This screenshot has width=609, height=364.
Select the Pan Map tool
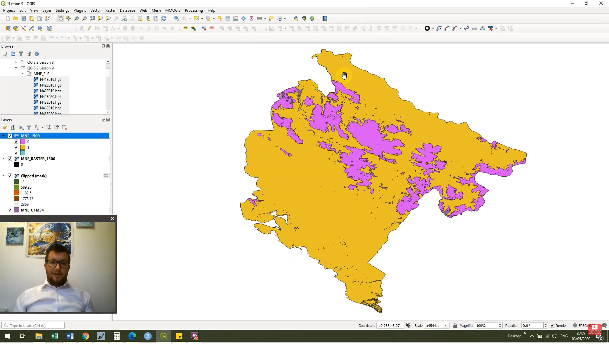pos(60,18)
